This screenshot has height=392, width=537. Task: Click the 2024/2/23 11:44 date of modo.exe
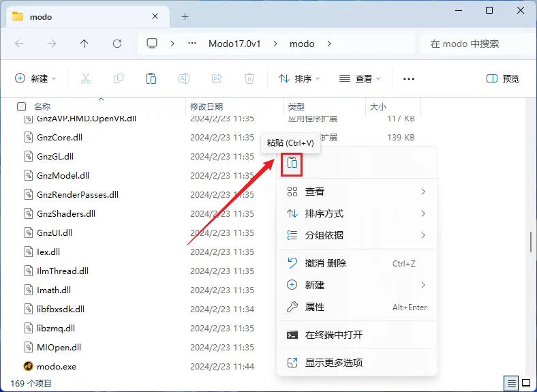pos(222,366)
